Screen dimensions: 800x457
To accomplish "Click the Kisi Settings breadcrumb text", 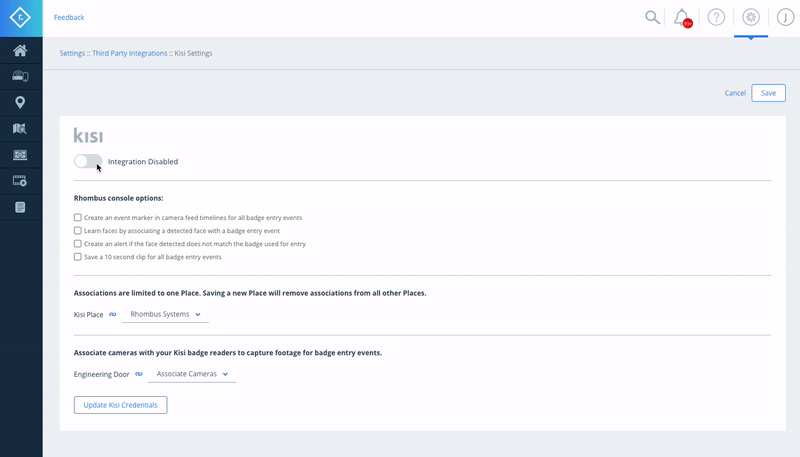I will [193, 53].
